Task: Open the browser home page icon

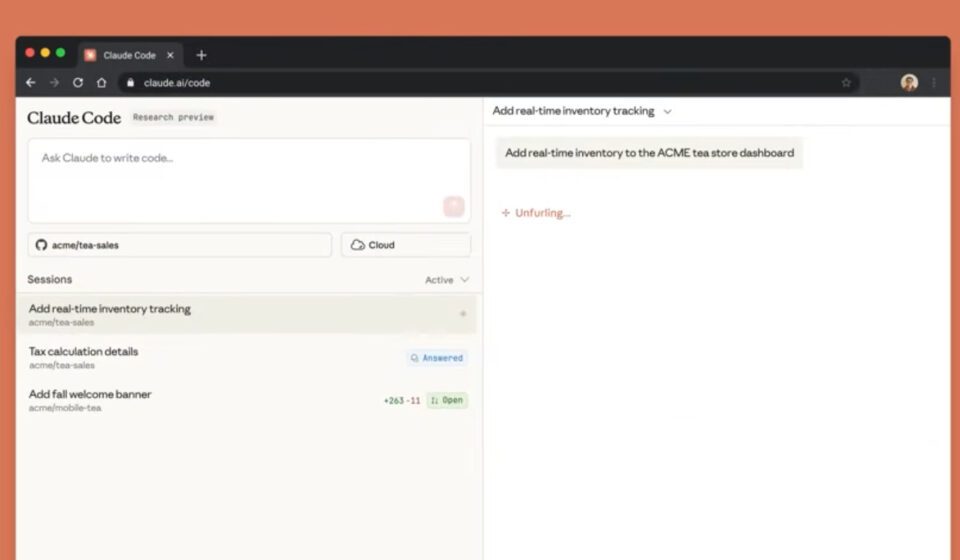Action: point(102,83)
